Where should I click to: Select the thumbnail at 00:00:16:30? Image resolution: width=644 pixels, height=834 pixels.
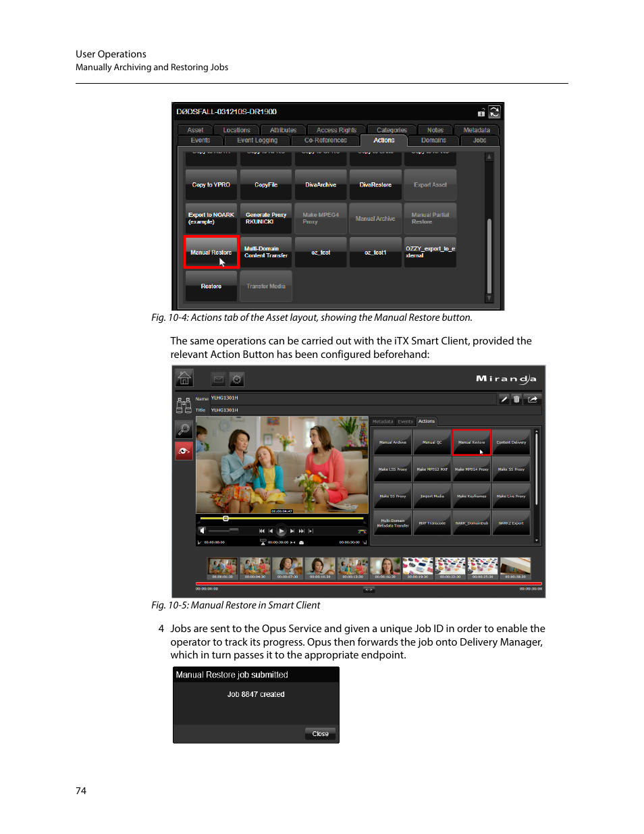(385, 569)
